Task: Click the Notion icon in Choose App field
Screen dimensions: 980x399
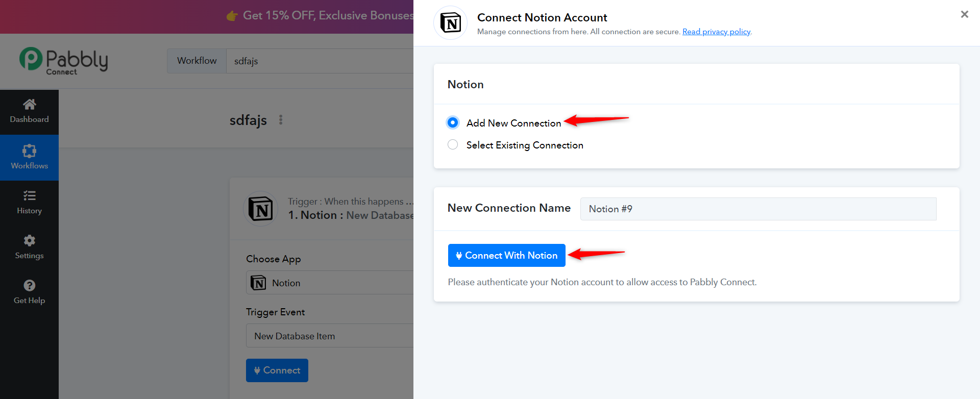Action: pyautogui.click(x=258, y=283)
